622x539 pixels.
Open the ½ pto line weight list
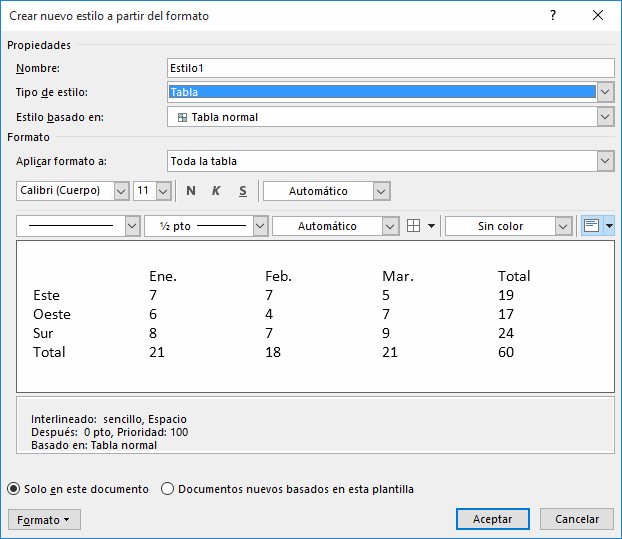260,226
